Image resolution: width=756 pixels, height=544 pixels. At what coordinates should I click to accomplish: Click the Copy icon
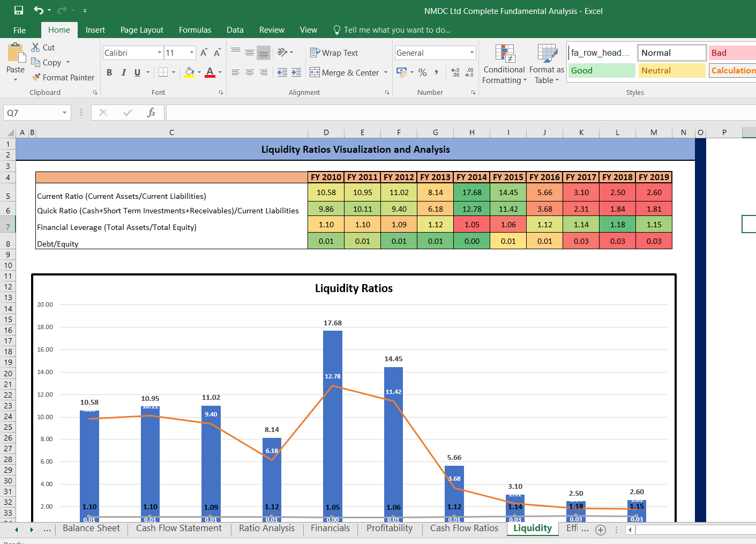[36, 62]
